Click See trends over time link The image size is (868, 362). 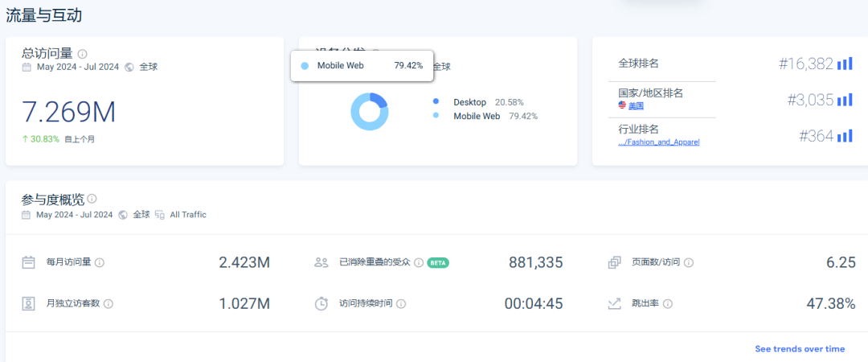800,348
